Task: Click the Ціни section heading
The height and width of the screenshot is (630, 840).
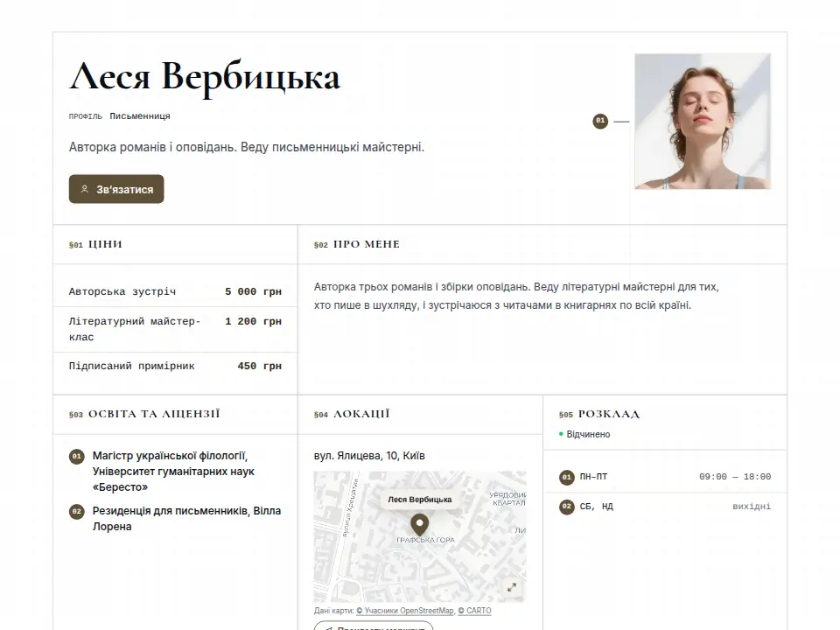Action: point(105,244)
